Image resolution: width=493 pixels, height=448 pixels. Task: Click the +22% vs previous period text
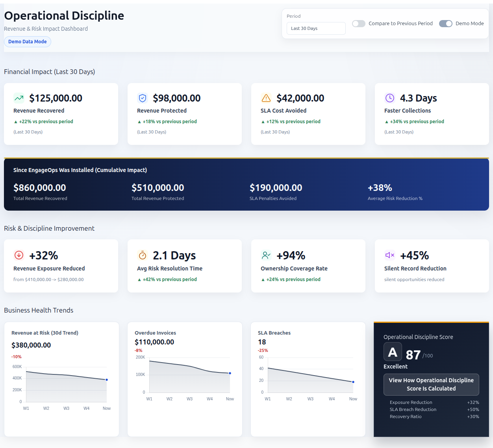pyautogui.click(x=43, y=122)
